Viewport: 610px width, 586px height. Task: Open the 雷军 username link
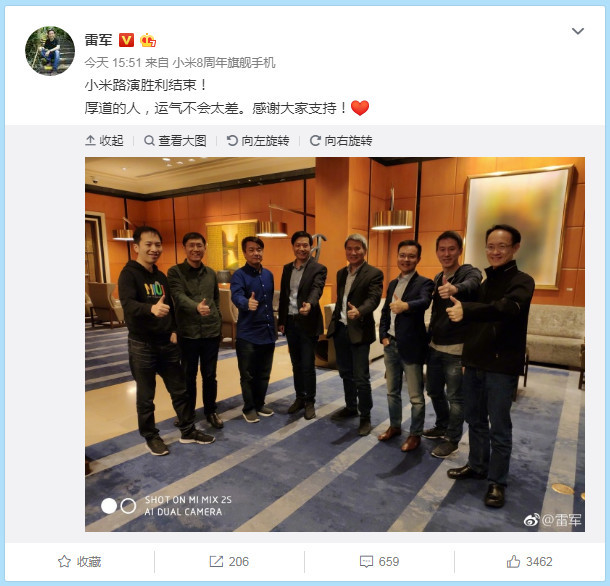pyautogui.click(x=98, y=40)
